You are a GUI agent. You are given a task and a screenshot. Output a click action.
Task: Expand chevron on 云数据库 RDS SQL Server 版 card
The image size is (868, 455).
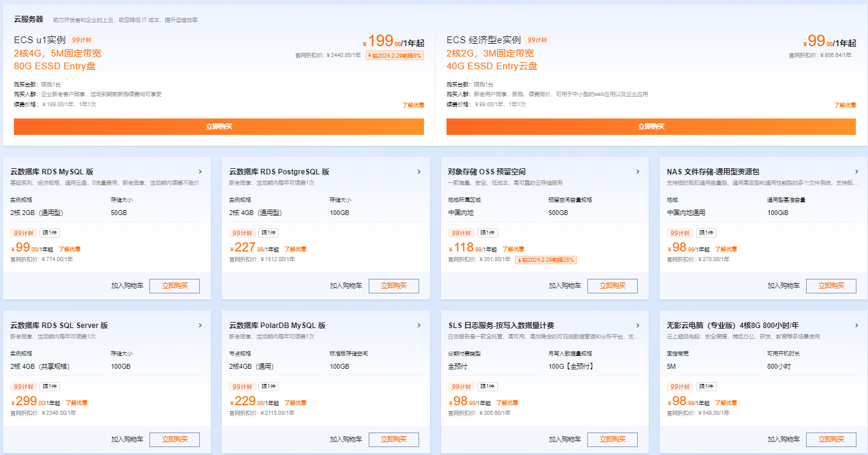pos(200,326)
